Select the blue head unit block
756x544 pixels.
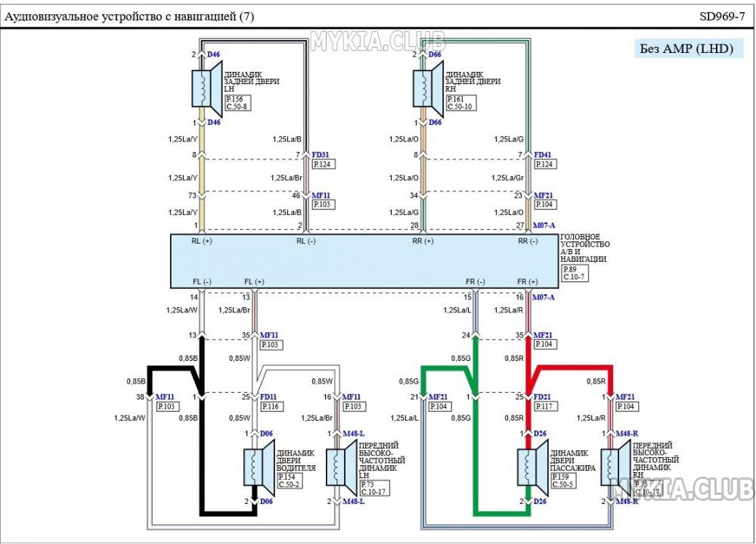(x=364, y=261)
